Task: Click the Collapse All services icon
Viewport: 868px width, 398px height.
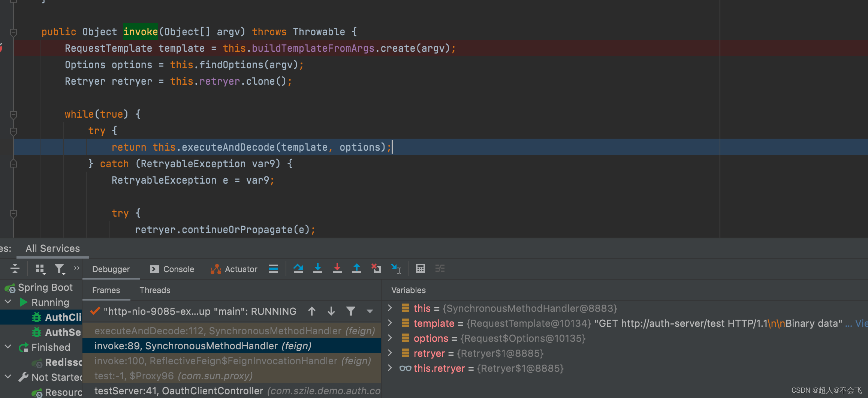Action: (15, 269)
